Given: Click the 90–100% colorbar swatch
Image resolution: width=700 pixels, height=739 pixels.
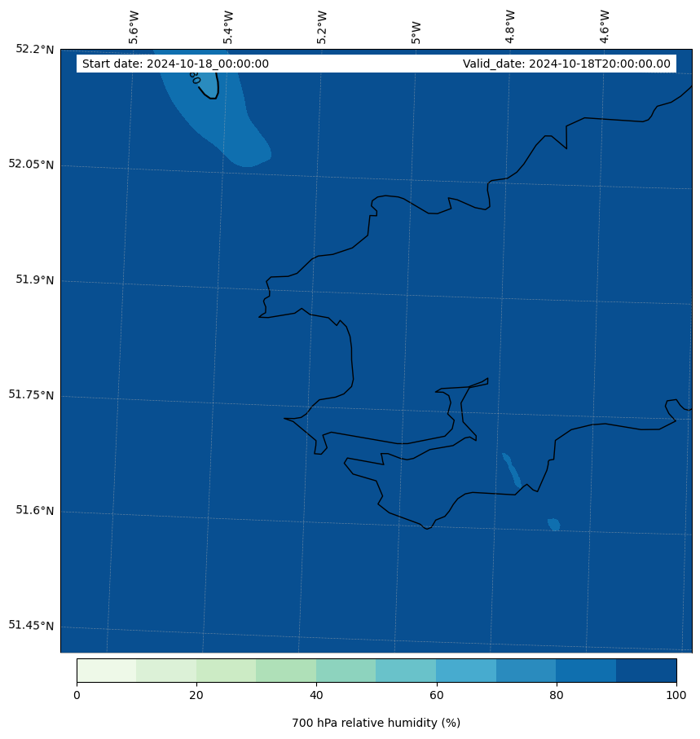Looking at the screenshot, I should pos(646,671).
